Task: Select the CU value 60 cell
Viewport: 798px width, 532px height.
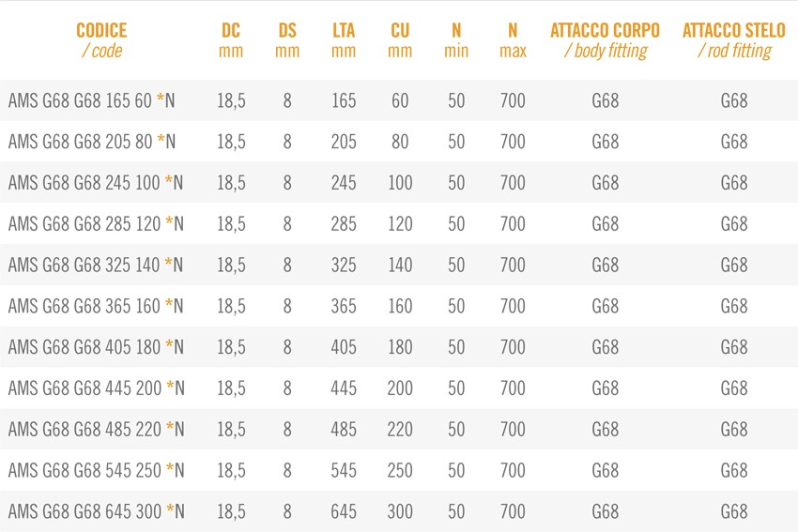Action: tap(400, 100)
